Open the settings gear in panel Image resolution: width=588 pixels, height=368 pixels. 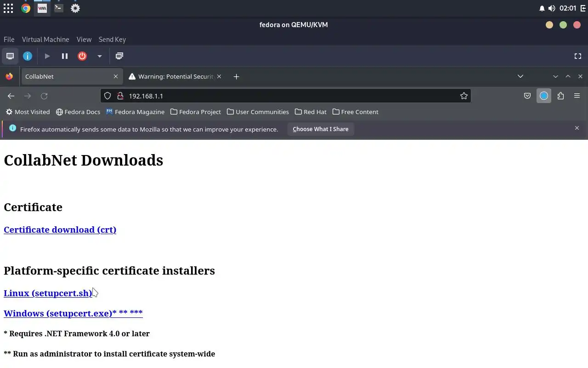click(x=75, y=8)
